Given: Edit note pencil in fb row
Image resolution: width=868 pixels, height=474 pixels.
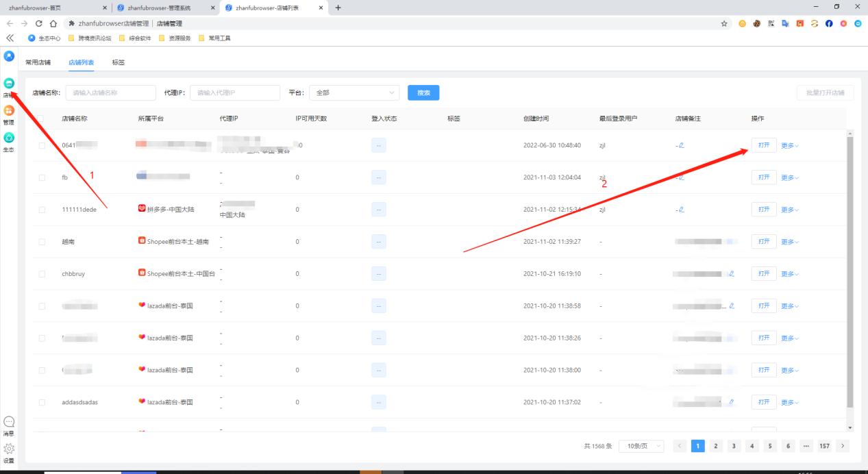Looking at the screenshot, I should tap(681, 177).
